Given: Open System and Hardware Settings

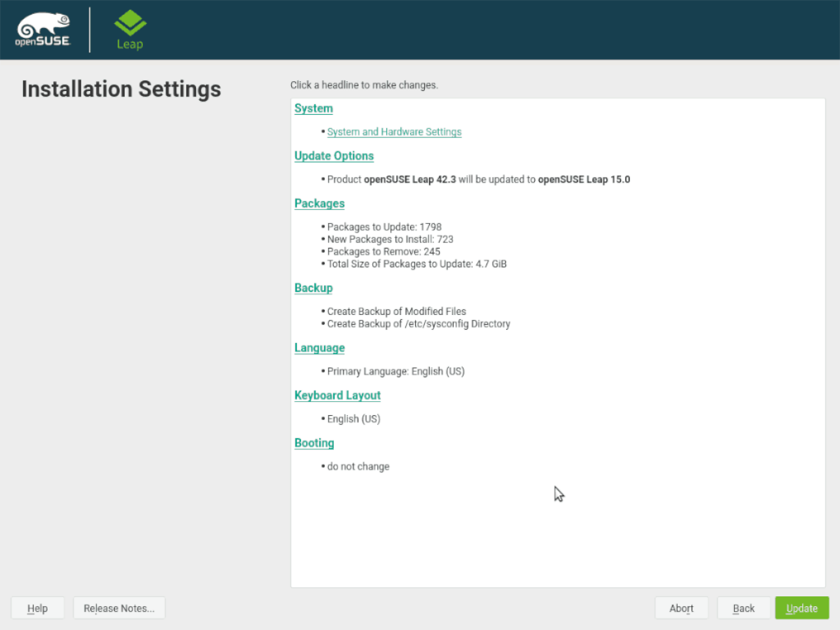Looking at the screenshot, I should coord(394,131).
